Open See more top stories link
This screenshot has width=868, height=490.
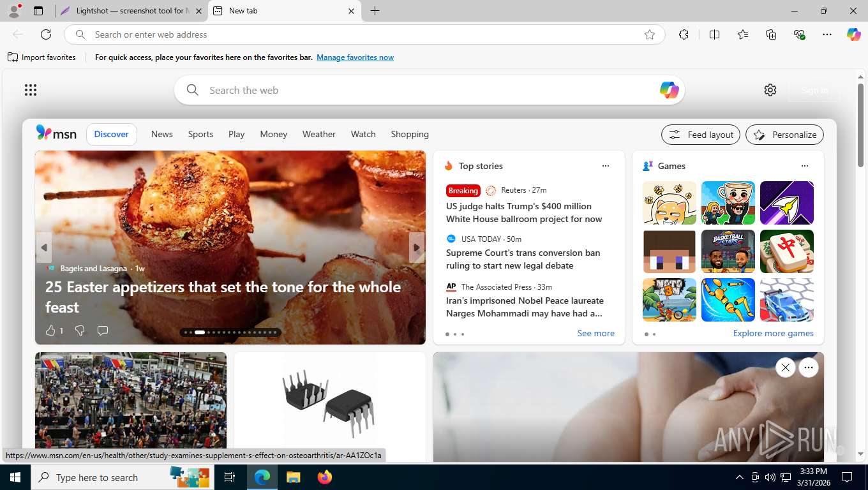coord(595,333)
